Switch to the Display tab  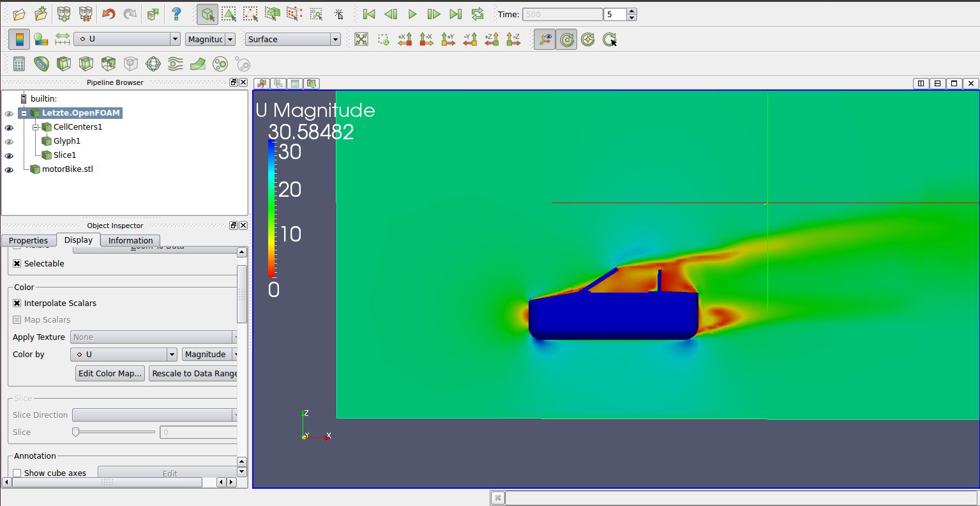click(x=79, y=240)
